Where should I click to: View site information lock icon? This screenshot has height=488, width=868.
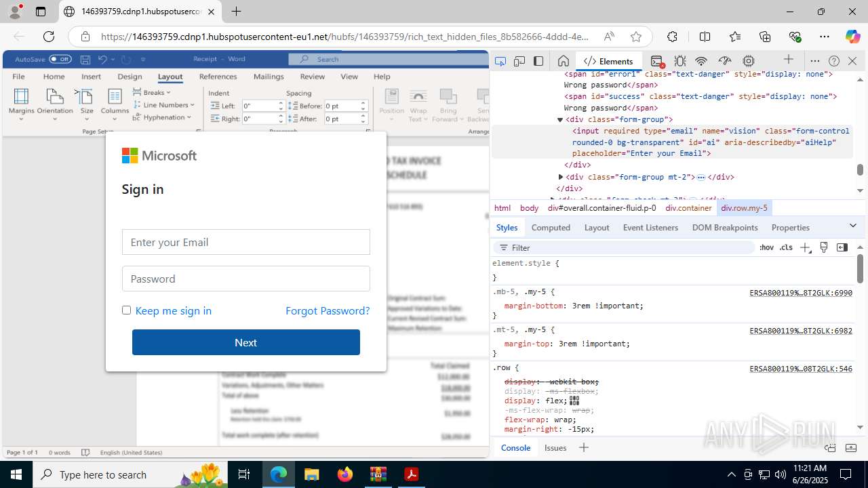click(85, 37)
